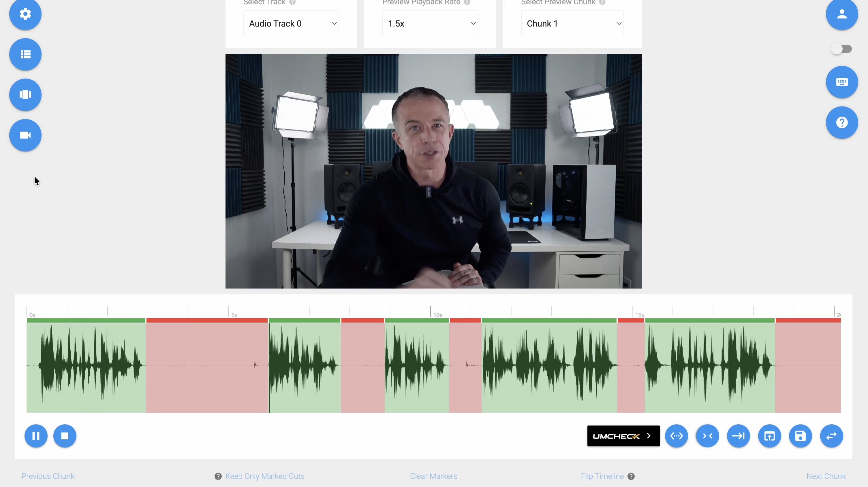Open the keyboard shortcuts icon
The width and height of the screenshot is (868, 487).
click(841, 82)
